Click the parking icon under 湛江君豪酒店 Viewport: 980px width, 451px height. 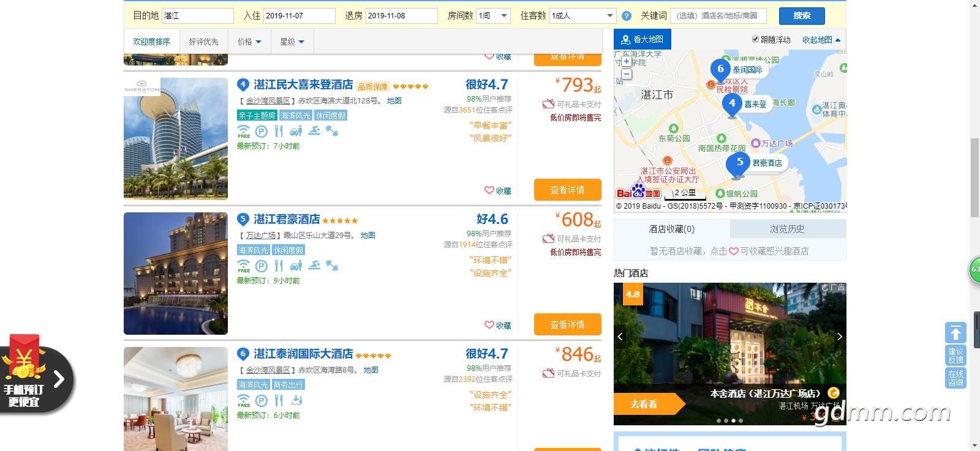(x=262, y=266)
